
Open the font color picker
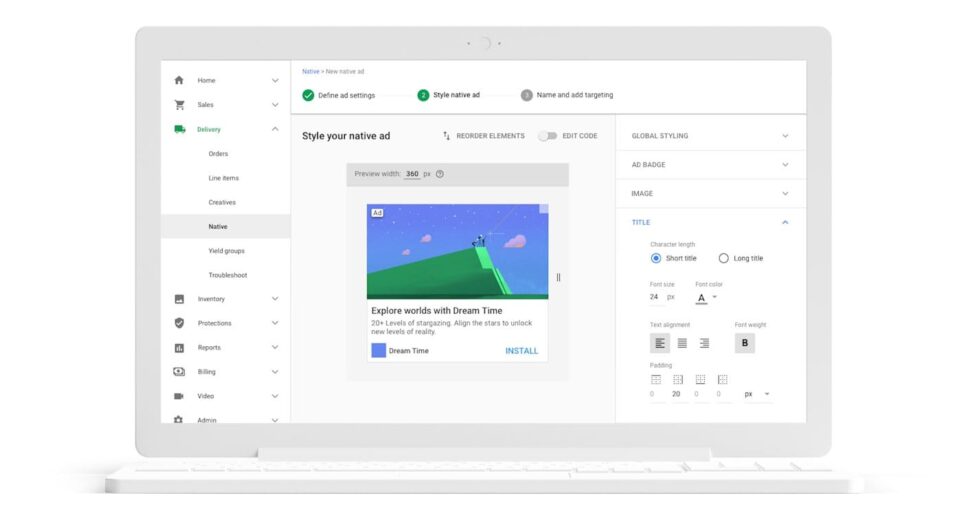tap(706, 297)
